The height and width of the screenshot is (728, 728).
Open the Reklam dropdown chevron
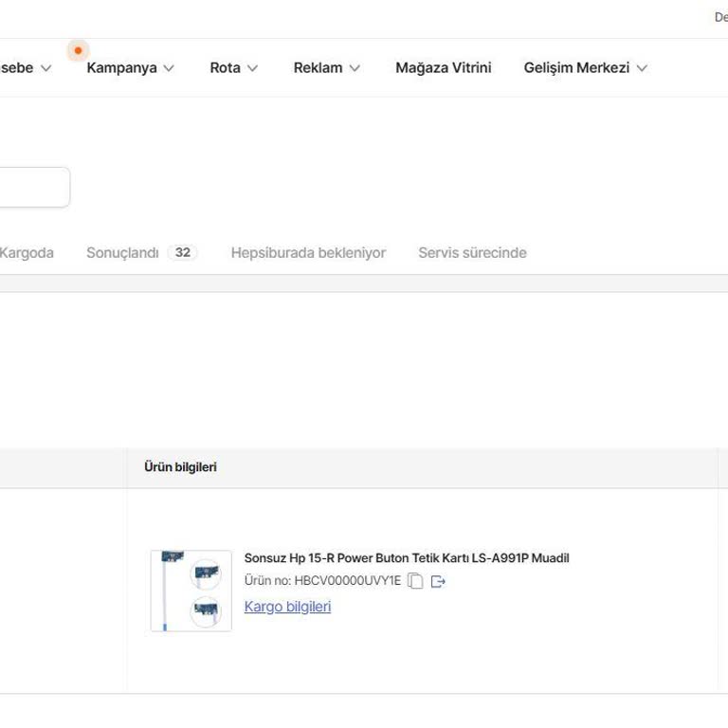[x=355, y=68]
